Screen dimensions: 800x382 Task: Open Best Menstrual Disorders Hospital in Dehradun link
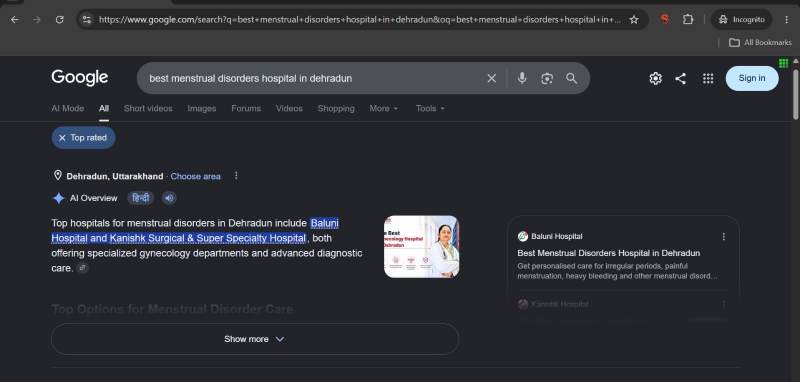608,253
